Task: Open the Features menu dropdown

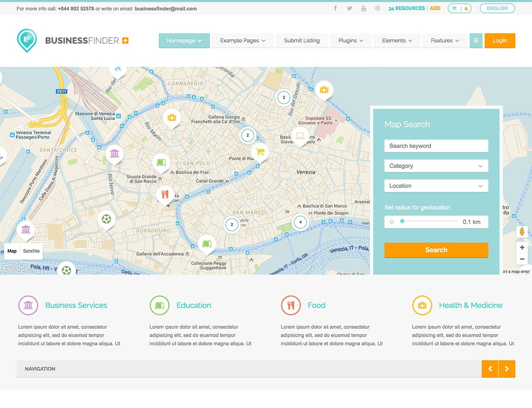Action: pos(445,41)
